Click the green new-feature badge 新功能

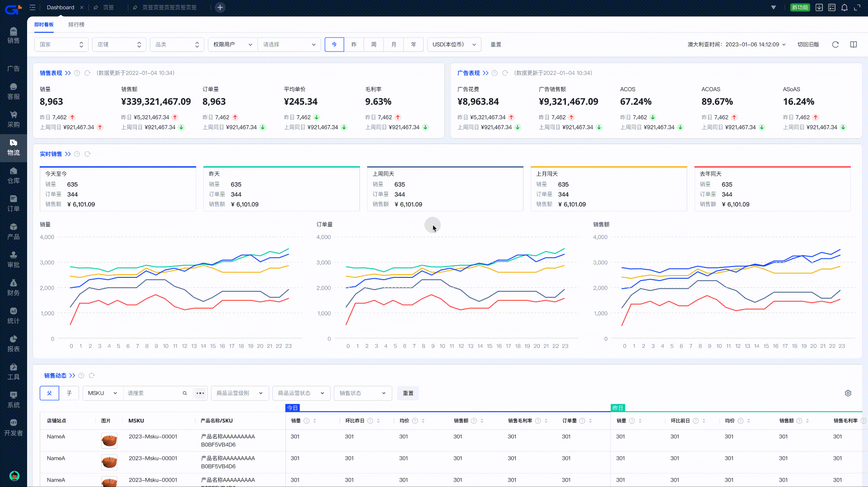[800, 7]
